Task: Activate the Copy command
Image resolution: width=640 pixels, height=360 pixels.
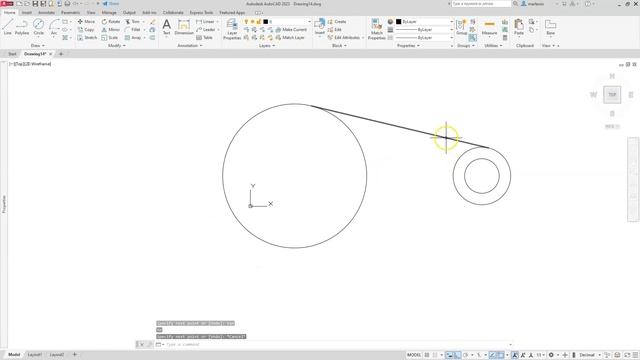Action: (x=86, y=29)
